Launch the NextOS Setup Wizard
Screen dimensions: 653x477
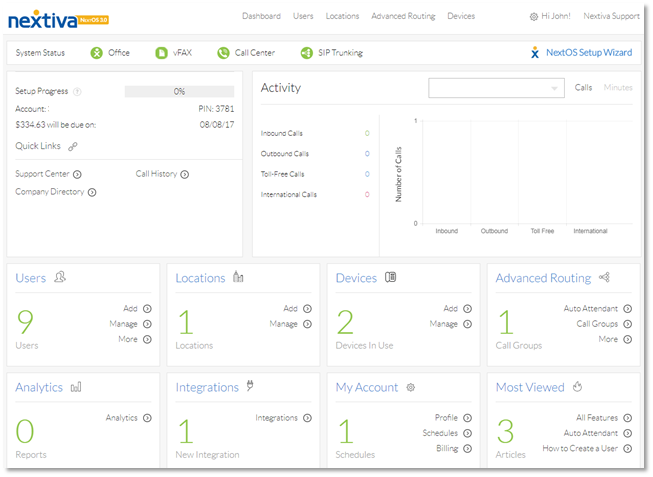[587, 53]
